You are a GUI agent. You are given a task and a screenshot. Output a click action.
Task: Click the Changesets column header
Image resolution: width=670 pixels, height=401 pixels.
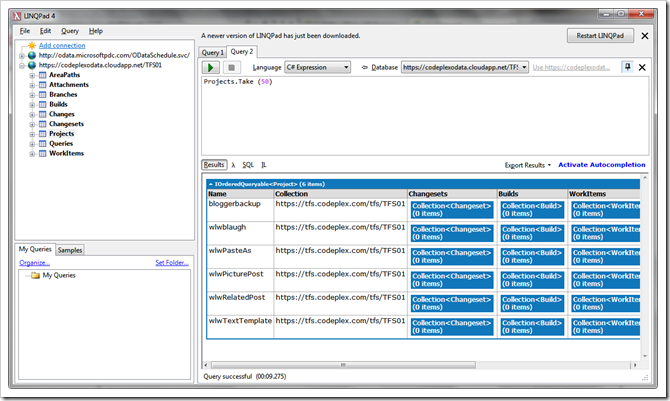[x=452, y=194]
